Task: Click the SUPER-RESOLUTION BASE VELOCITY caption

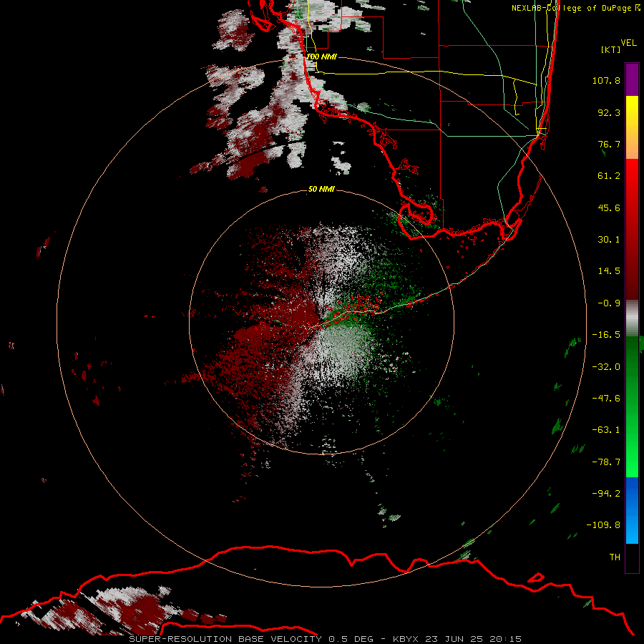Action: (x=225, y=639)
